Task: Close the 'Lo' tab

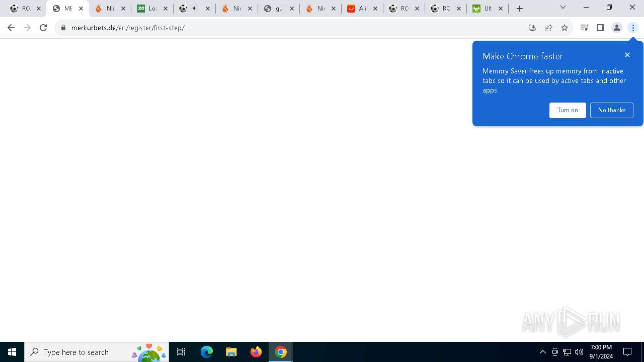Action: coord(166,9)
